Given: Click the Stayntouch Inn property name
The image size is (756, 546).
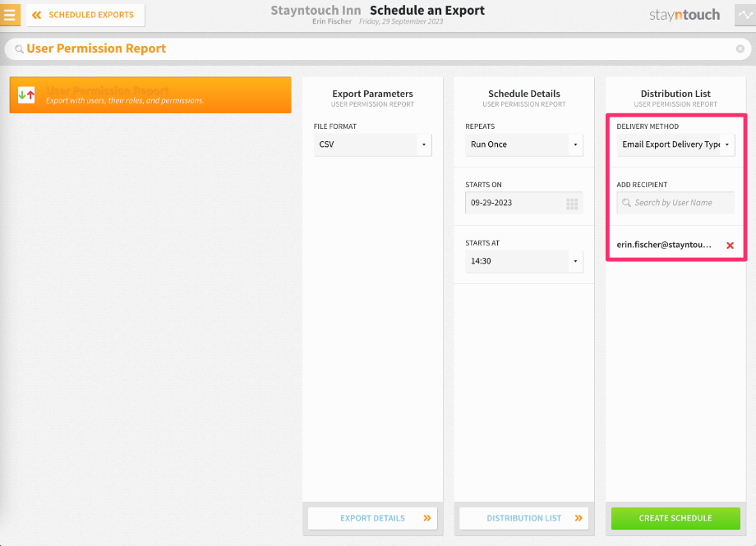Looking at the screenshot, I should coord(316,10).
